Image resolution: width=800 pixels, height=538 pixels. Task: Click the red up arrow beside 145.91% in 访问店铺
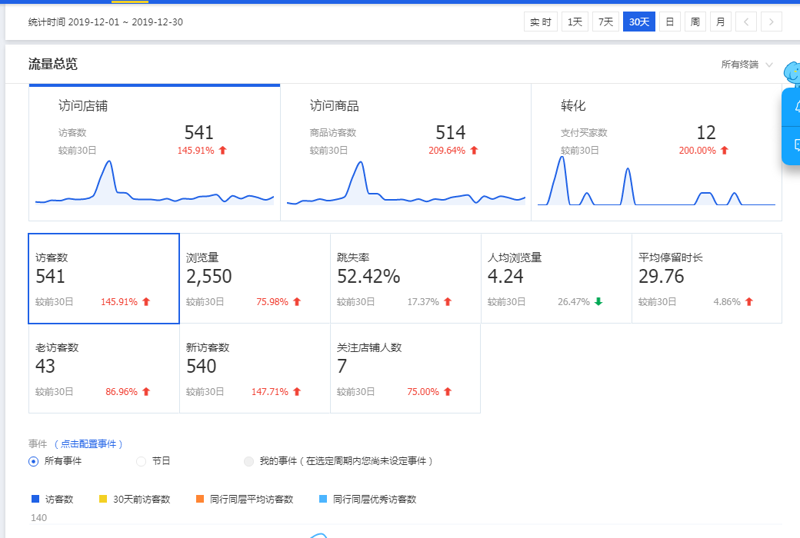pos(222,150)
